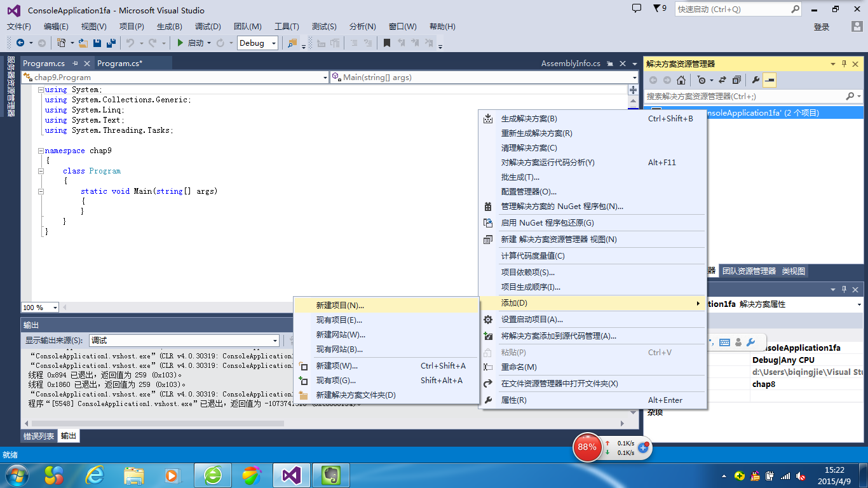Click the notifications flag icon
This screenshot has height=488, width=868.
[x=656, y=8]
